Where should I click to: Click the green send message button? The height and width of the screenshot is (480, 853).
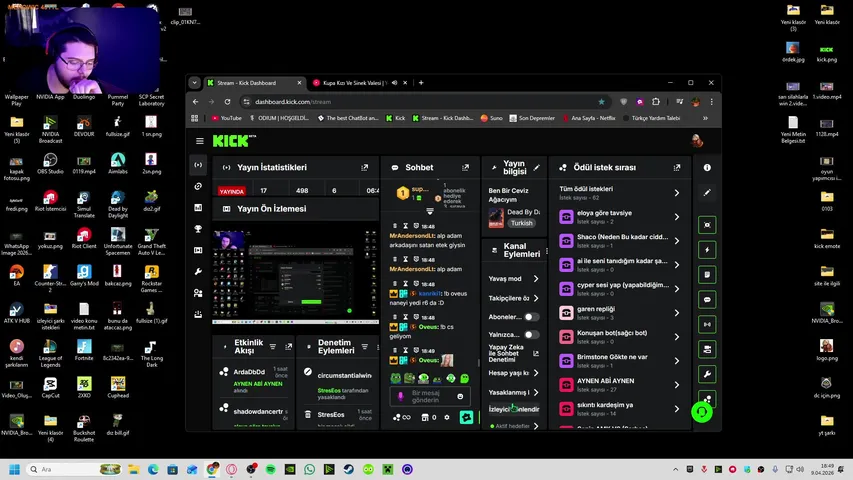(x=466, y=417)
